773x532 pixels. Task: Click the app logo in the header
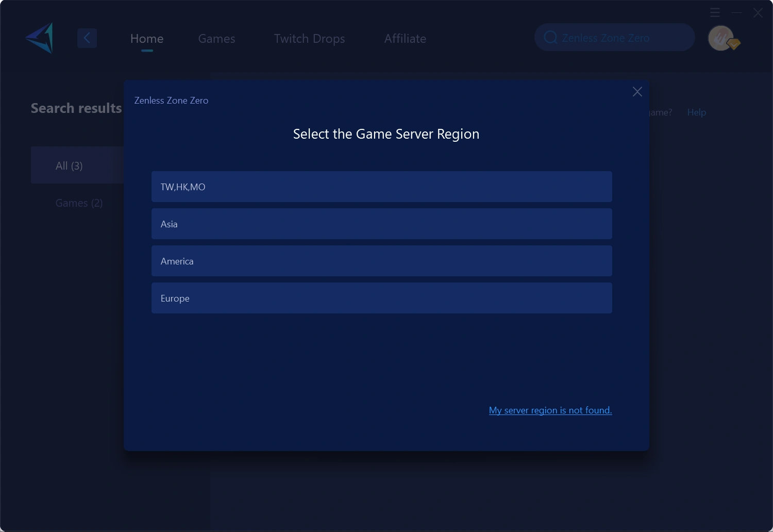click(40, 38)
